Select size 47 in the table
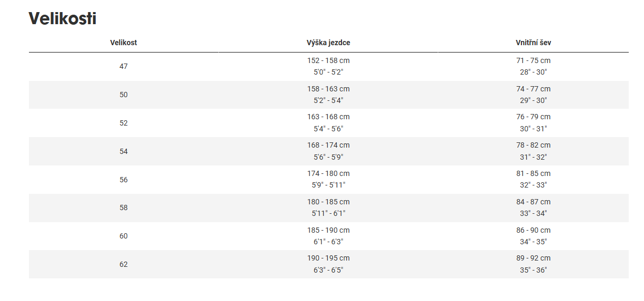Image resolution: width=644 pixels, height=301 pixels. coord(124,67)
